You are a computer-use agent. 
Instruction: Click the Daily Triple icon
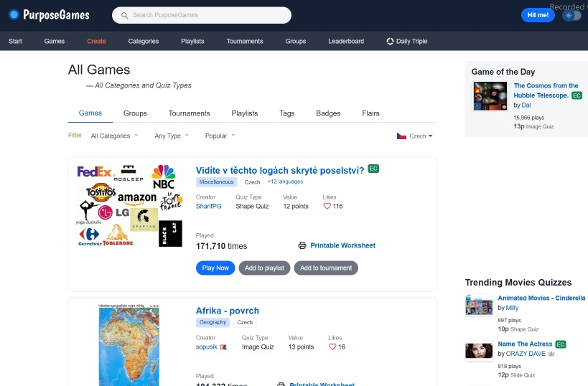tap(390, 41)
